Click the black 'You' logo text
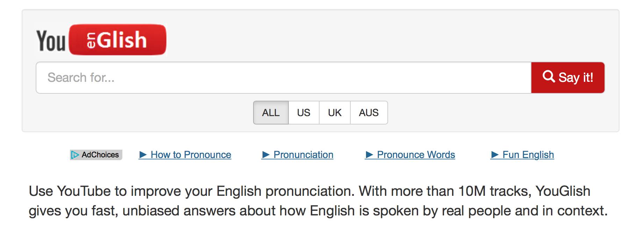This screenshot has height=228, width=644. [51, 41]
